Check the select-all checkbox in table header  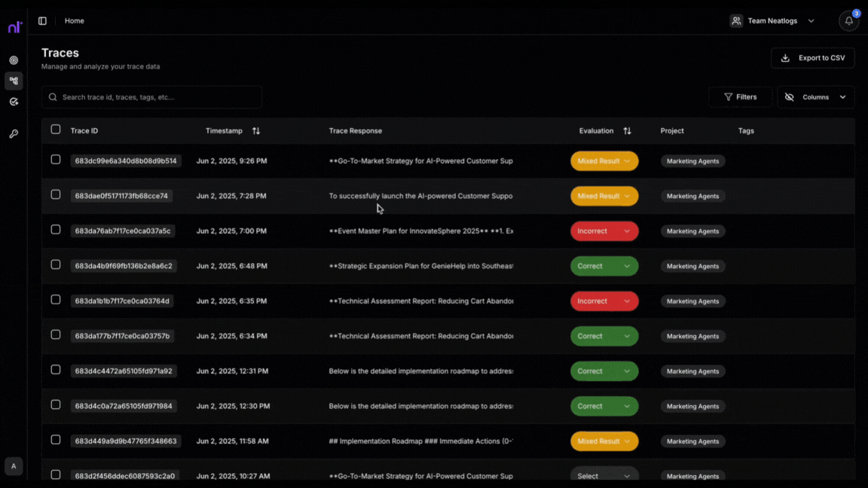(x=56, y=129)
